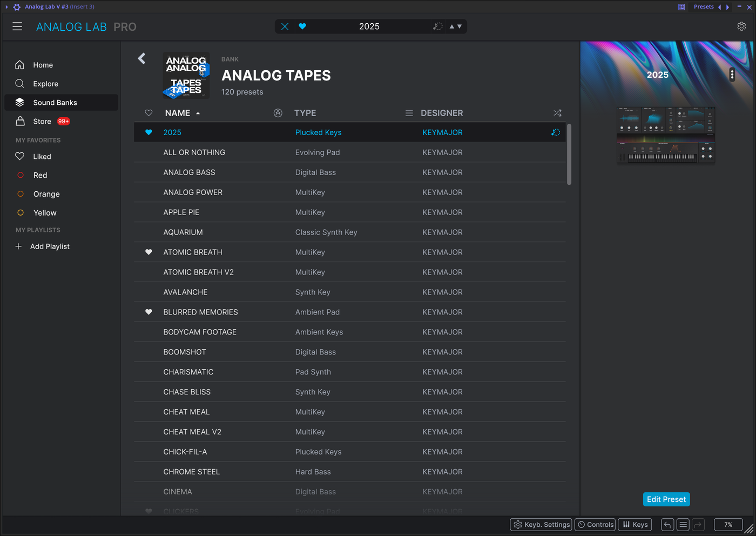Filter by liked using the heart column header

click(x=148, y=113)
